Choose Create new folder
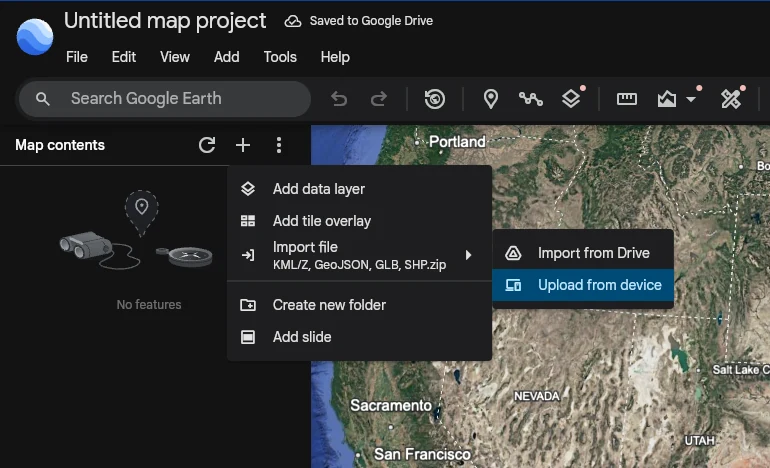This screenshot has height=468, width=770. coord(359,305)
